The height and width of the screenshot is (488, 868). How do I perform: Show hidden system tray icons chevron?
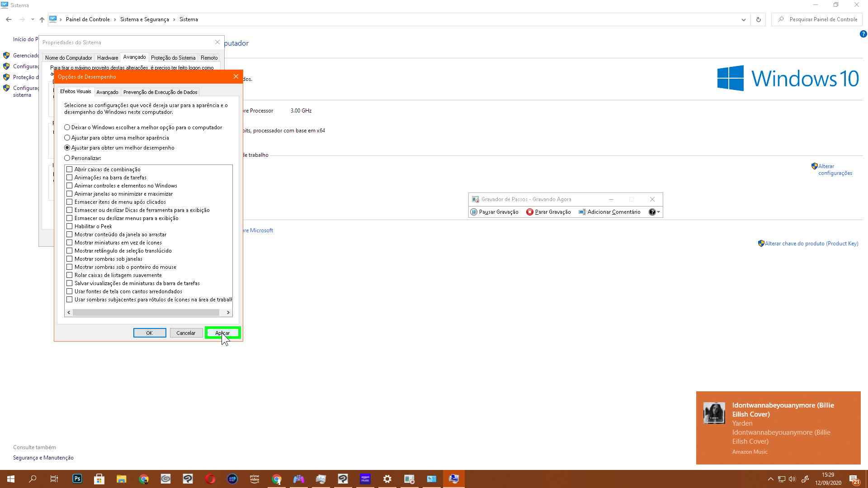pos(770,479)
